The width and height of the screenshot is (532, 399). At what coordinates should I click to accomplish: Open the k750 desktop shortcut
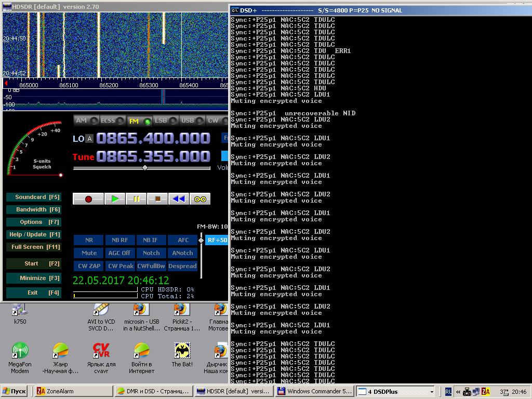(20, 314)
